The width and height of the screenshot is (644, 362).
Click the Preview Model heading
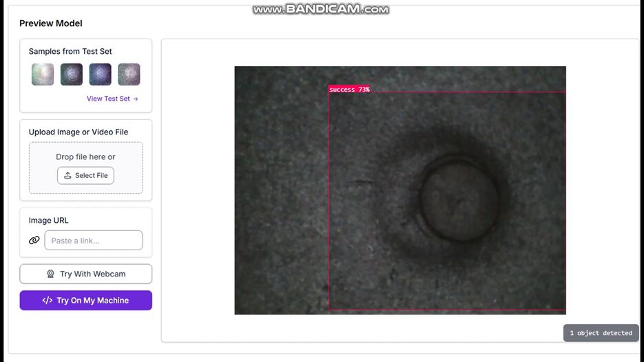click(51, 23)
